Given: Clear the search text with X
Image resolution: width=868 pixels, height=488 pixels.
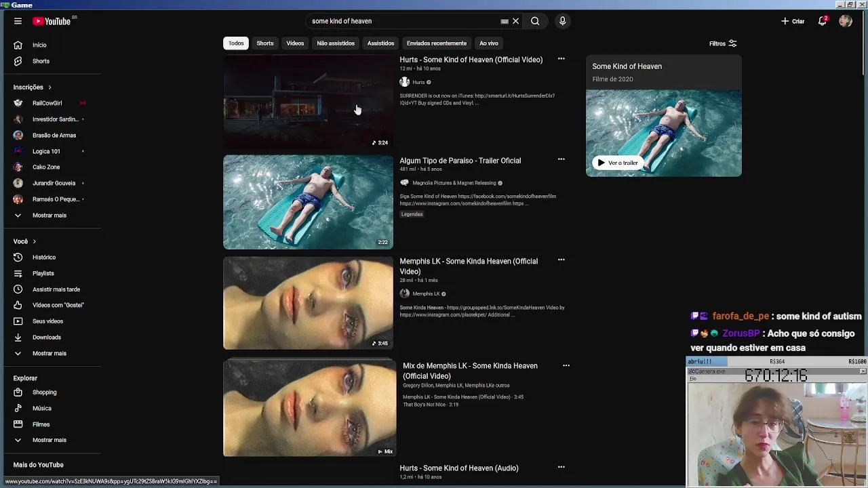Looking at the screenshot, I should [x=516, y=21].
